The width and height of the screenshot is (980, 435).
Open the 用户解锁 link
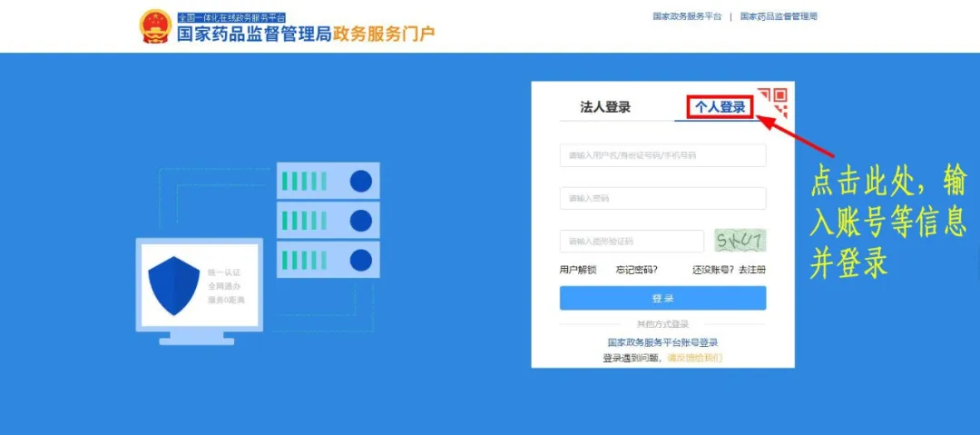point(578,270)
